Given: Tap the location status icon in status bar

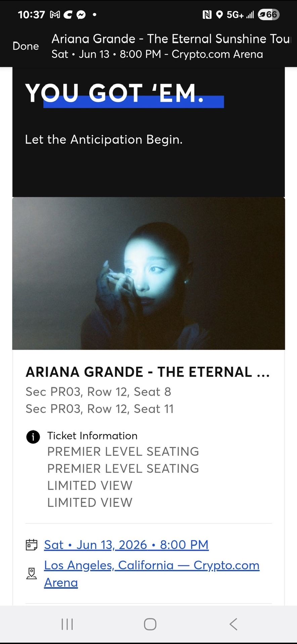Looking at the screenshot, I should coord(219,14).
